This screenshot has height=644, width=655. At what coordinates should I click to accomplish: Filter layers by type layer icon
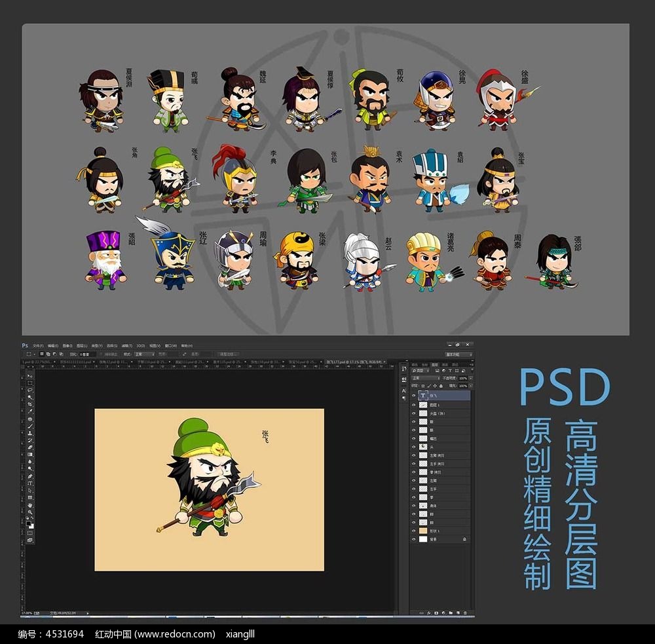click(x=450, y=371)
